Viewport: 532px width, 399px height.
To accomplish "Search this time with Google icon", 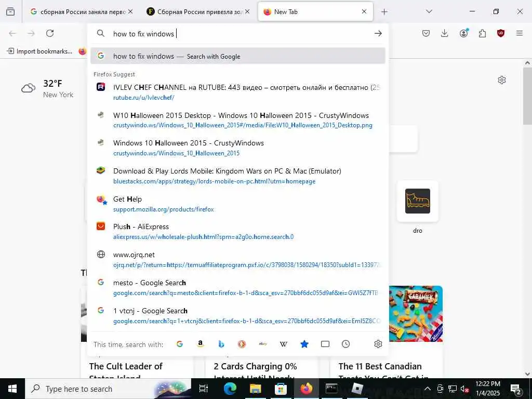I will (180, 344).
